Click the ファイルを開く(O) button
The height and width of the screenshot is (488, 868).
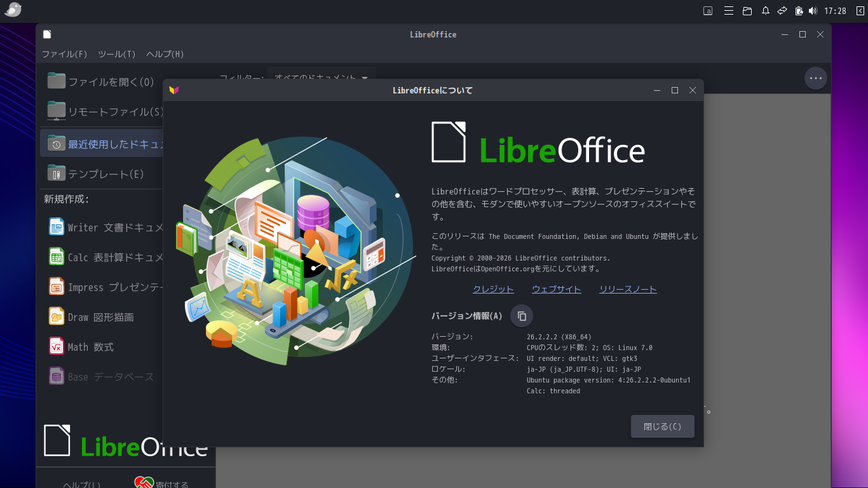pyautogui.click(x=102, y=81)
